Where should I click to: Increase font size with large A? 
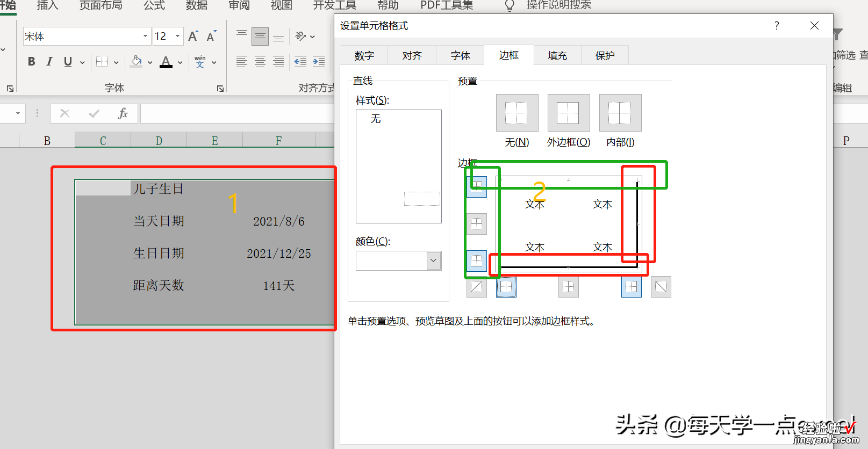(x=193, y=36)
